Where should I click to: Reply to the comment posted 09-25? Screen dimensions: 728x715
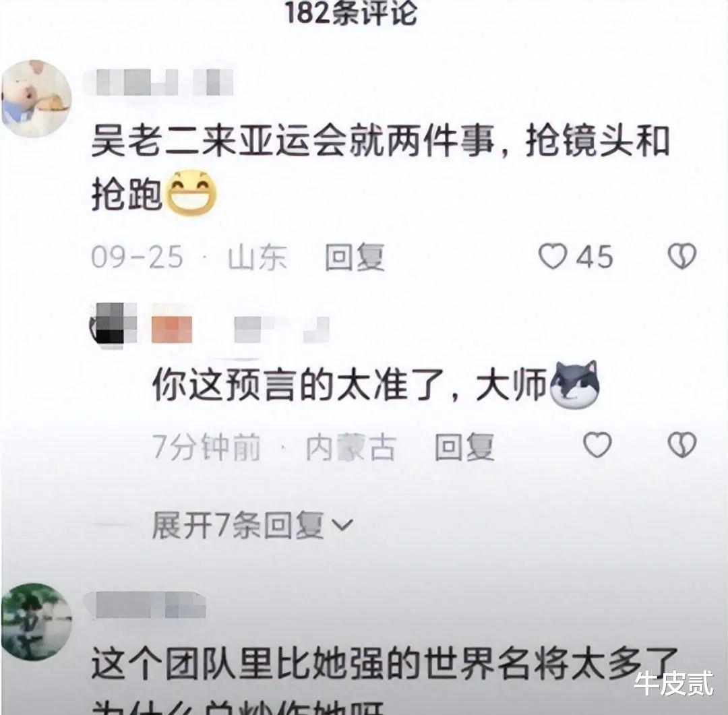tap(355, 257)
